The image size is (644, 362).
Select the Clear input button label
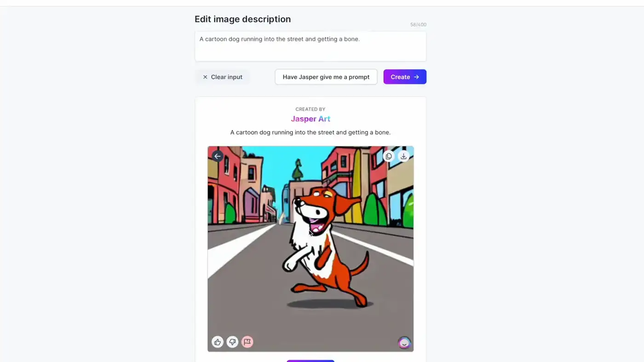[x=227, y=77]
